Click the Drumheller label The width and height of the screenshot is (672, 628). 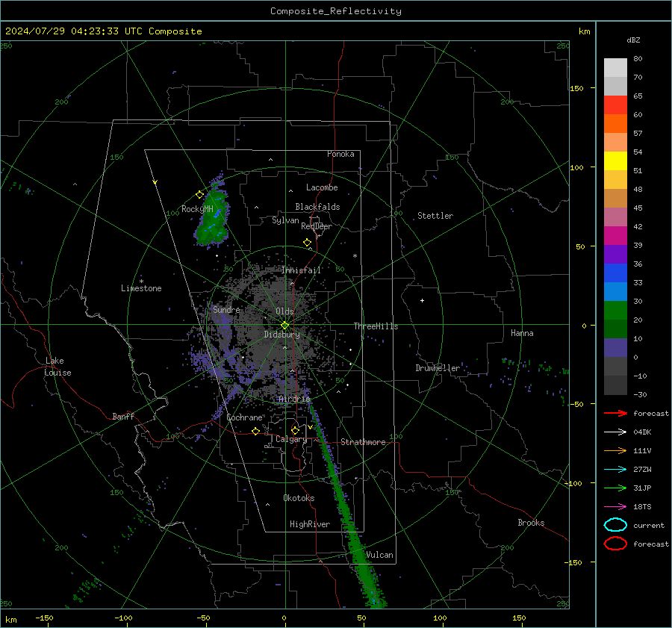pos(438,368)
